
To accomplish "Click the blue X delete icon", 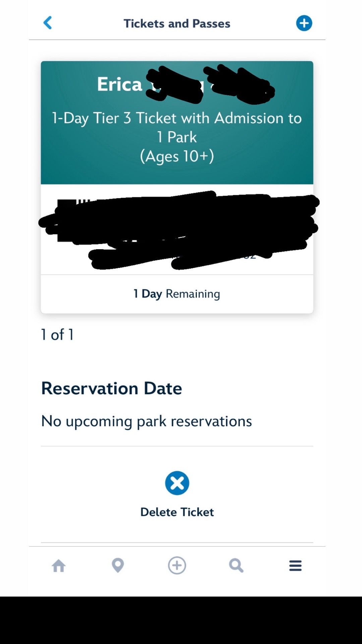I will [x=177, y=483].
